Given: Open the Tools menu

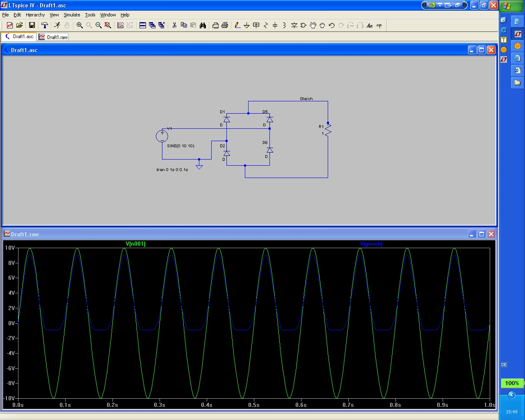Looking at the screenshot, I should tap(90, 15).
